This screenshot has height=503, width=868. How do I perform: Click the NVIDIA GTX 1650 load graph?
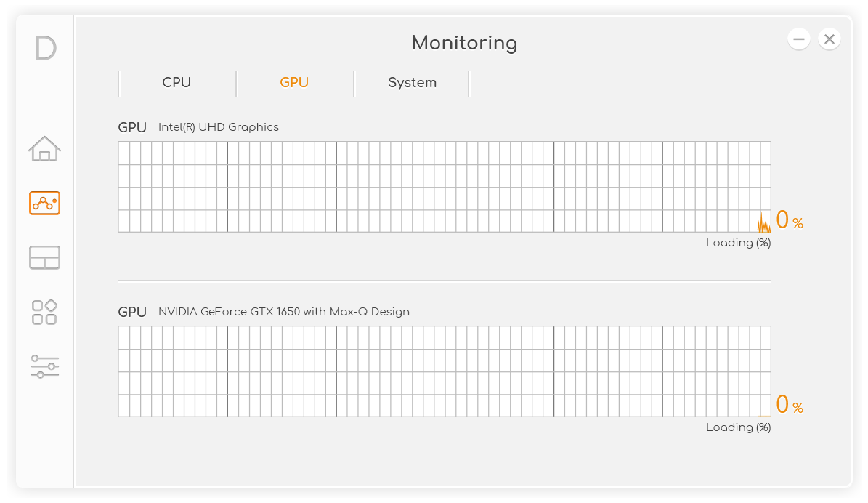[444, 371]
